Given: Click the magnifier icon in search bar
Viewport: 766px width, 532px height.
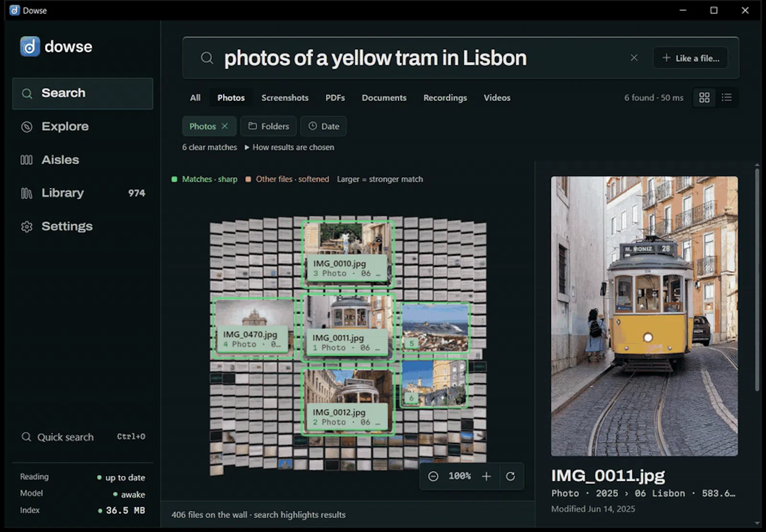Looking at the screenshot, I should pyautogui.click(x=207, y=58).
